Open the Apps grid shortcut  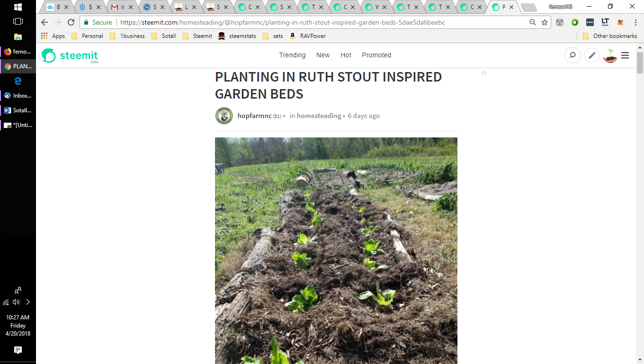tap(53, 36)
